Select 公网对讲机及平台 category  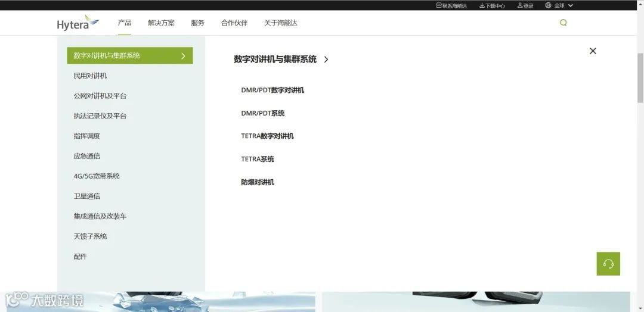click(100, 96)
